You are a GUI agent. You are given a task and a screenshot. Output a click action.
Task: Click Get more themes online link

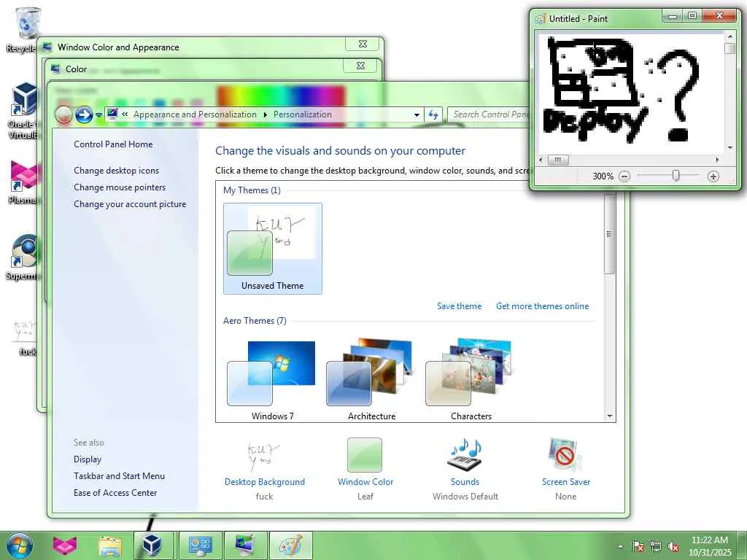tap(543, 306)
